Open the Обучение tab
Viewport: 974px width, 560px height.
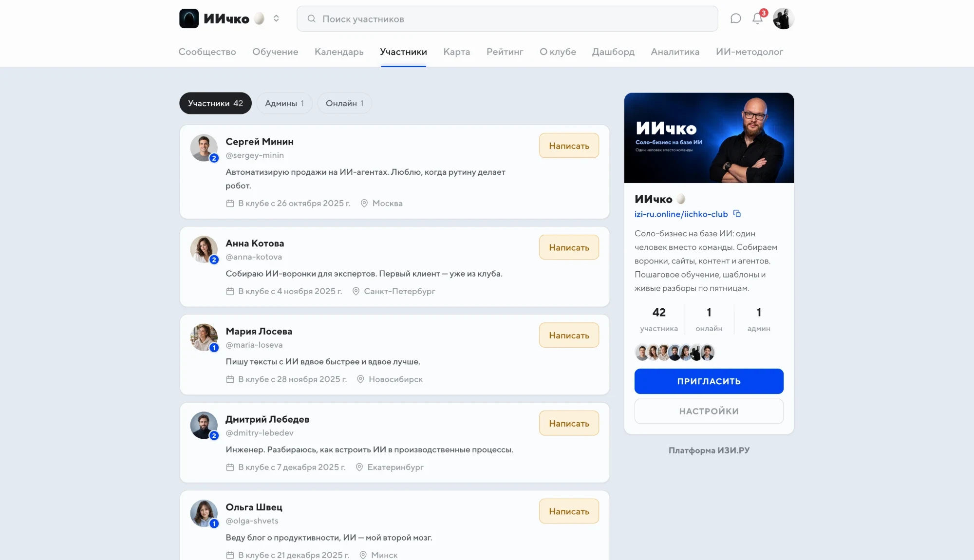[x=275, y=52]
